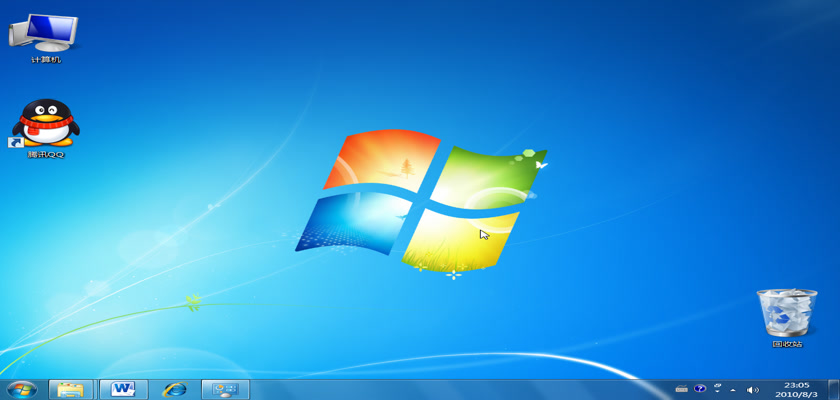Open the speaker volume control
Screen dimensions: 840x400
[753, 389]
